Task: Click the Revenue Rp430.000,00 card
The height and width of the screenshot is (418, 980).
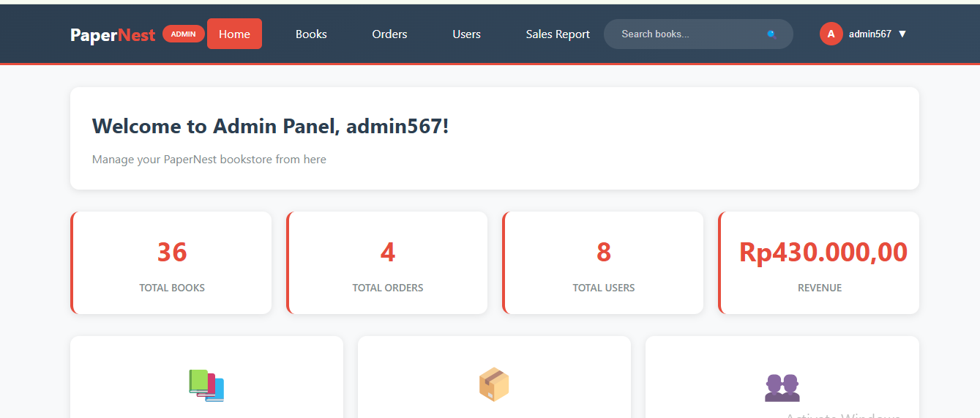Action: pos(820,264)
